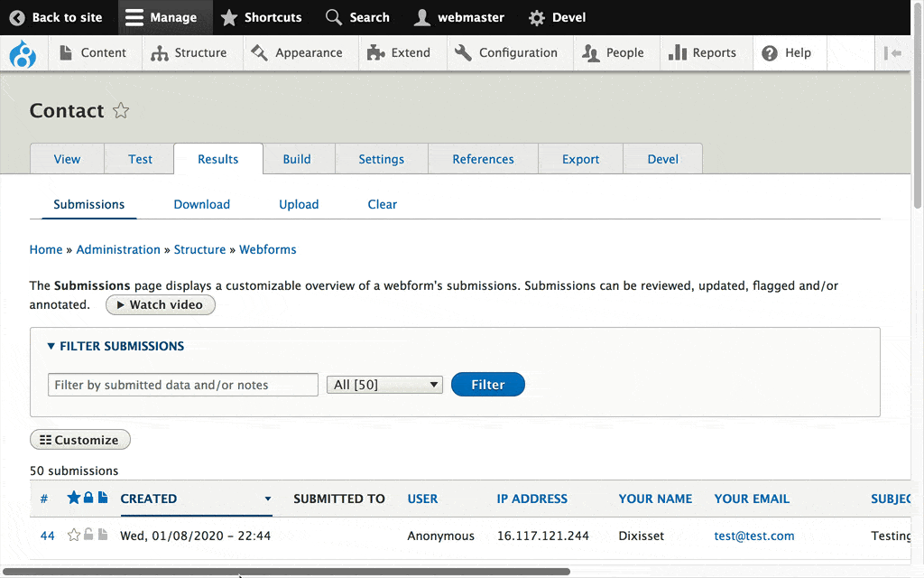Click the toolbar orientation toggle icon
This screenshot has width=924, height=578.
[x=892, y=53]
